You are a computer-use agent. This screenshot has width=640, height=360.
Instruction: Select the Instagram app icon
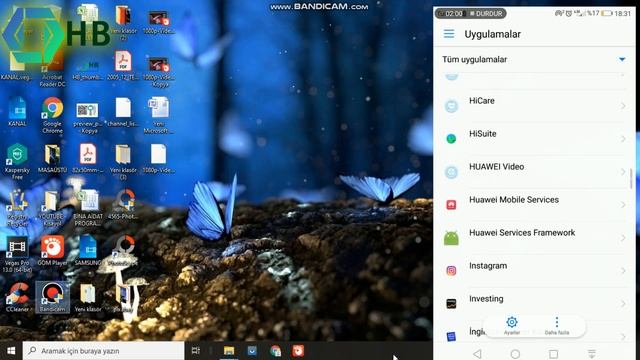451,271
